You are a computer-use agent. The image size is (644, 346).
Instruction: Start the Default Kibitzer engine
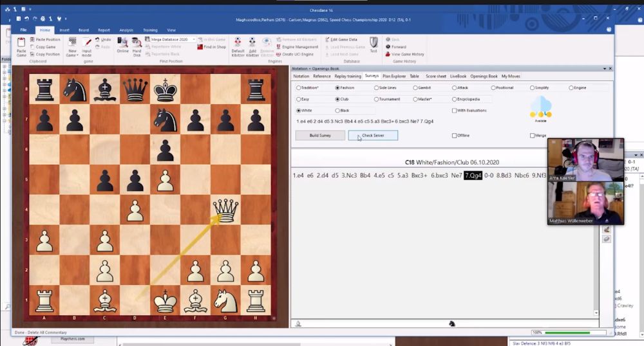pyautogui.click(x=238, y=42)
